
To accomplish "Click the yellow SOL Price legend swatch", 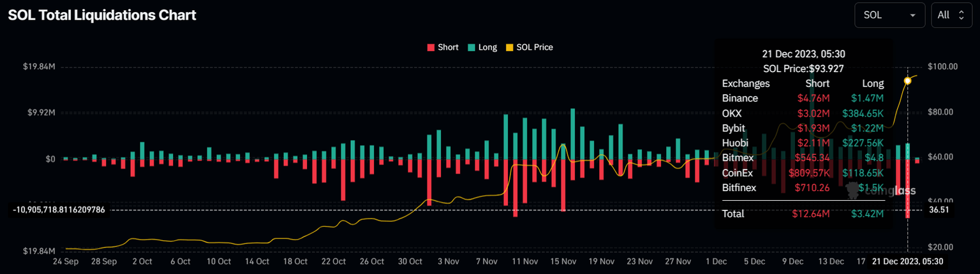I will pos(510,47).
